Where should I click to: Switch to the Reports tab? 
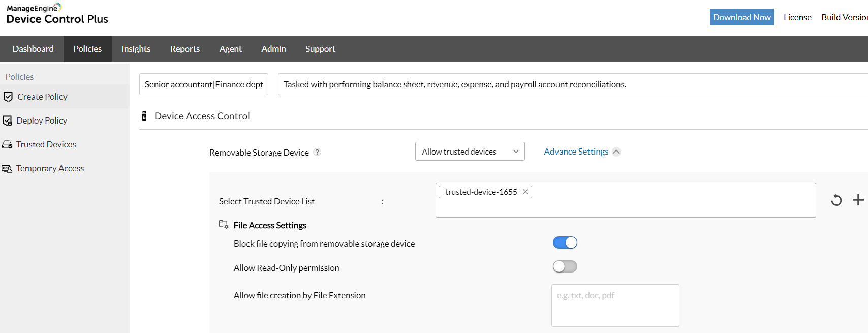point(185,49)
